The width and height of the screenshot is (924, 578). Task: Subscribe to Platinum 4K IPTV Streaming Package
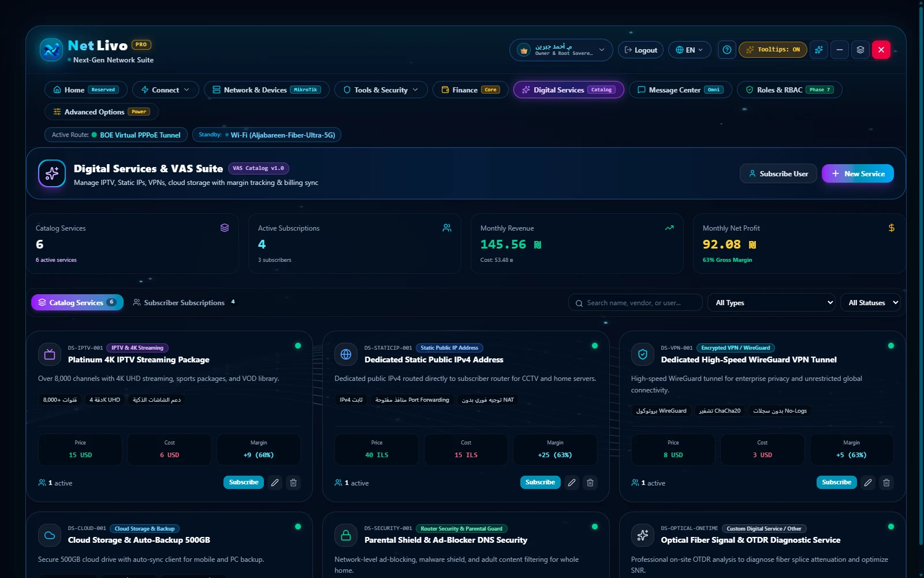pyautogui.click(x=244, y=482)
